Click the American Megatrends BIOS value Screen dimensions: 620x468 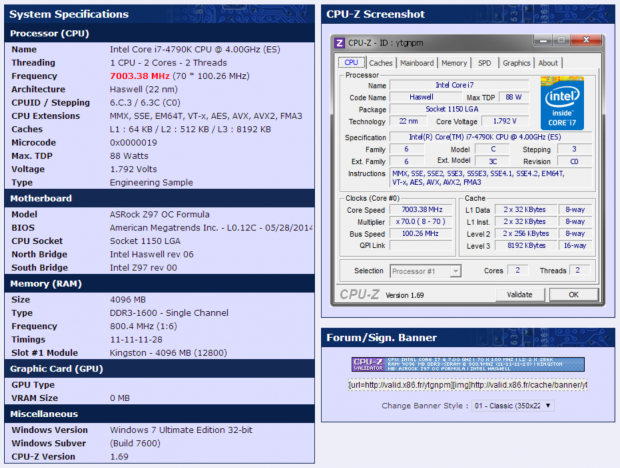click(211, 228)
